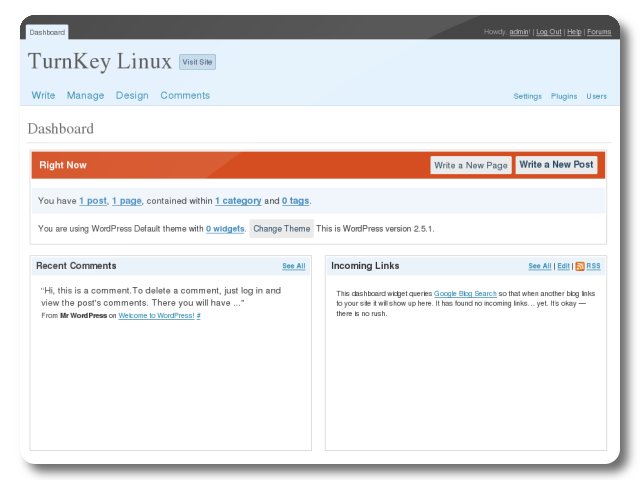Click Write a New Page button

(471, 165)
